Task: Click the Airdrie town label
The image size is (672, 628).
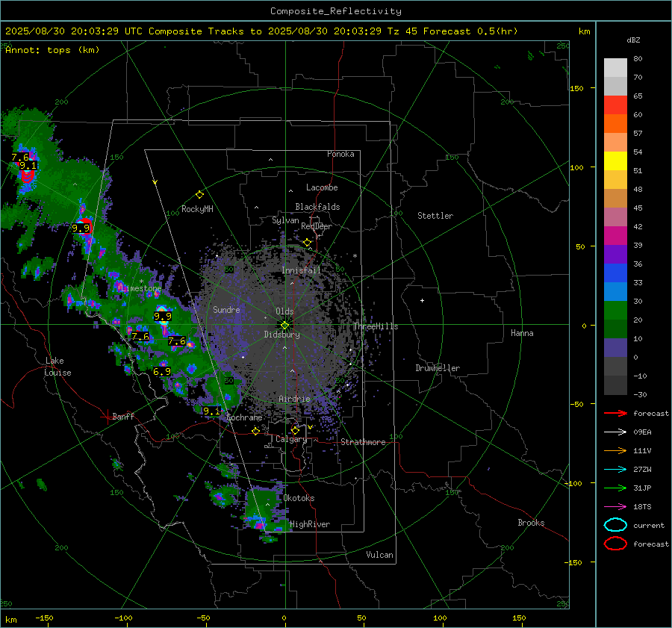Action: [x=294, y=399]
